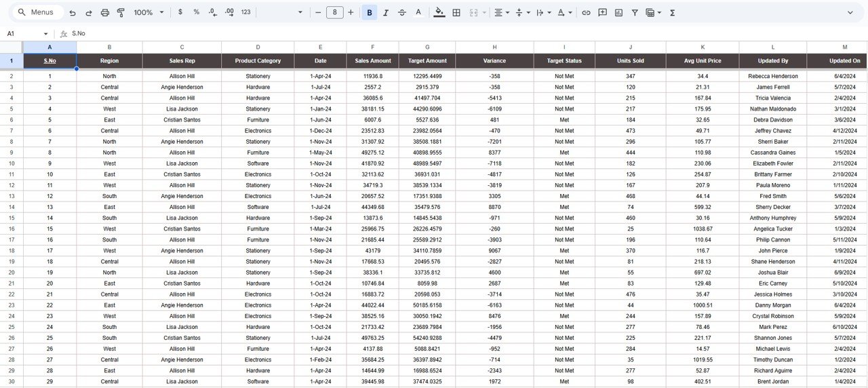Print the spreadsheet
This screenshot has height=388, width=868.
coord(105,12)
